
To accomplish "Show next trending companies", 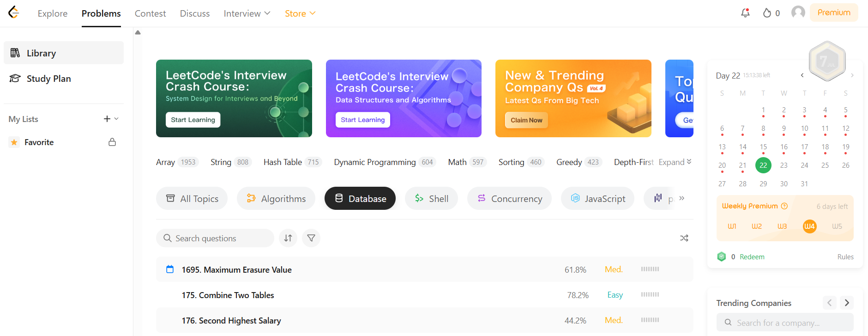I will (847, 303).
